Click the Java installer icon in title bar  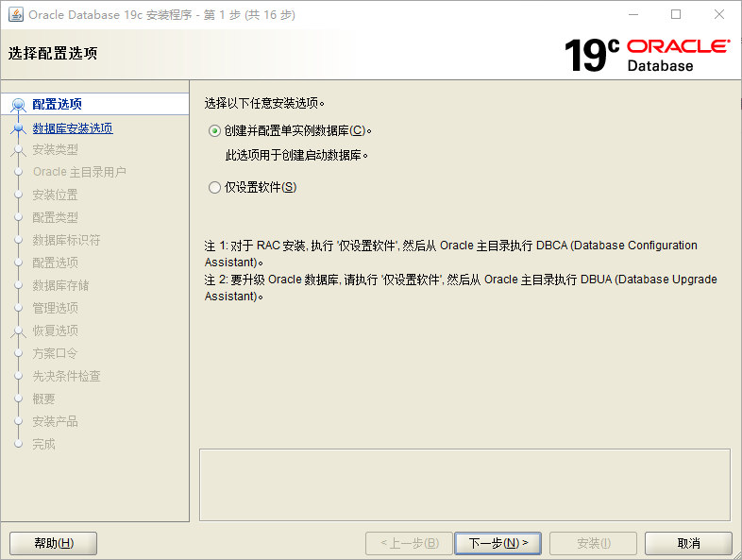point(16,15)
